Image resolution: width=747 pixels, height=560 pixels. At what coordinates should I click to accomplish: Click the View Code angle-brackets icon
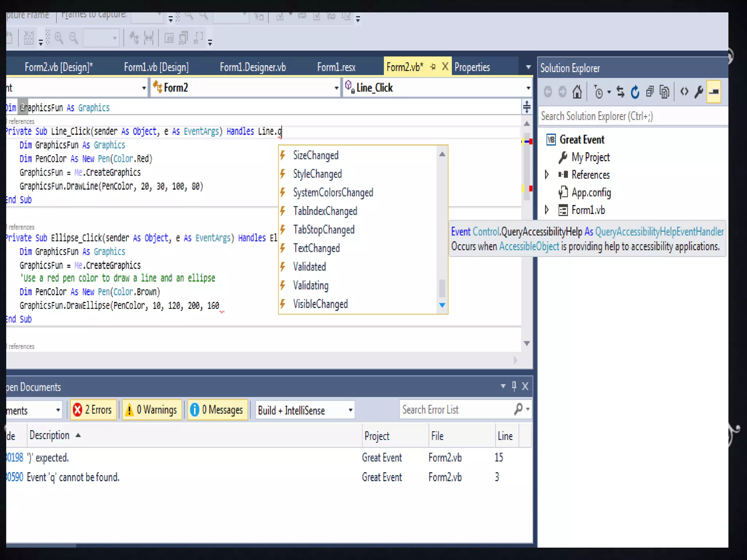(684, 92)
